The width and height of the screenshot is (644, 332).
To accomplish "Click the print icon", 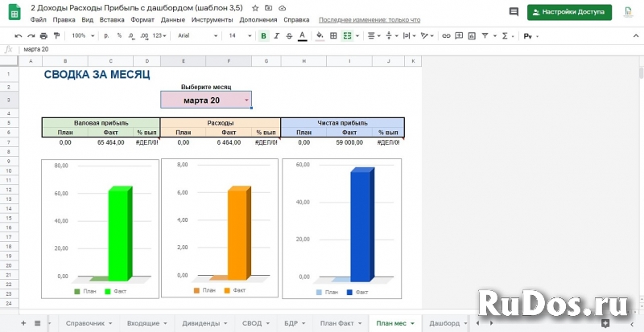I will click(x=43, y=36).
